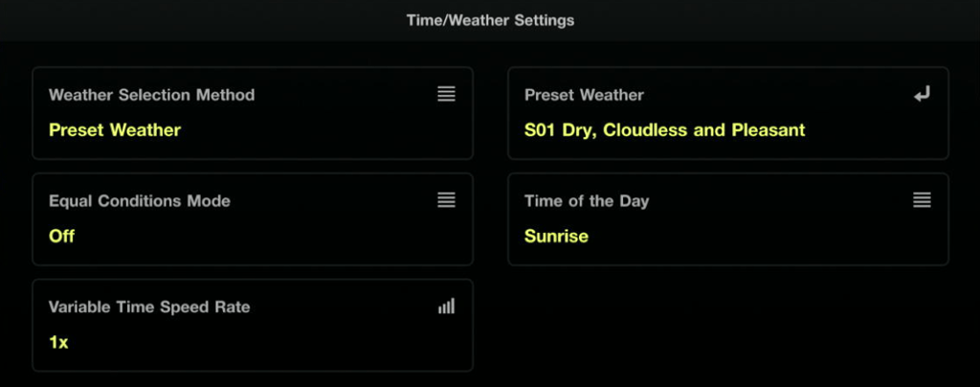Select the 'Equal Conditions Mode' label text
980x387 pixels.
pos(140,201)
